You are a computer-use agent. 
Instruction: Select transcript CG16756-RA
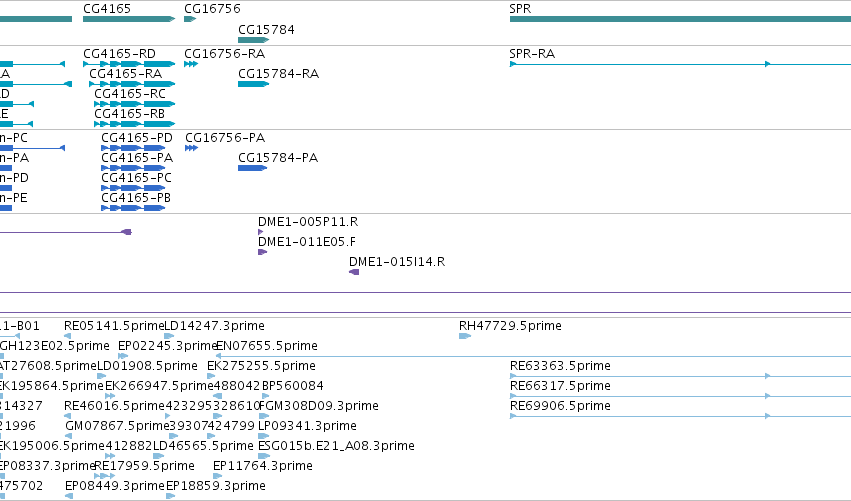point(225,54)
